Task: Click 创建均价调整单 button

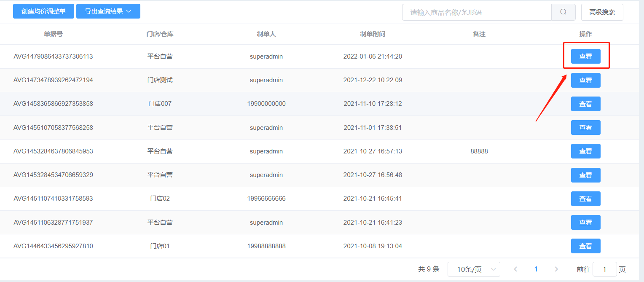Action: 43,11
